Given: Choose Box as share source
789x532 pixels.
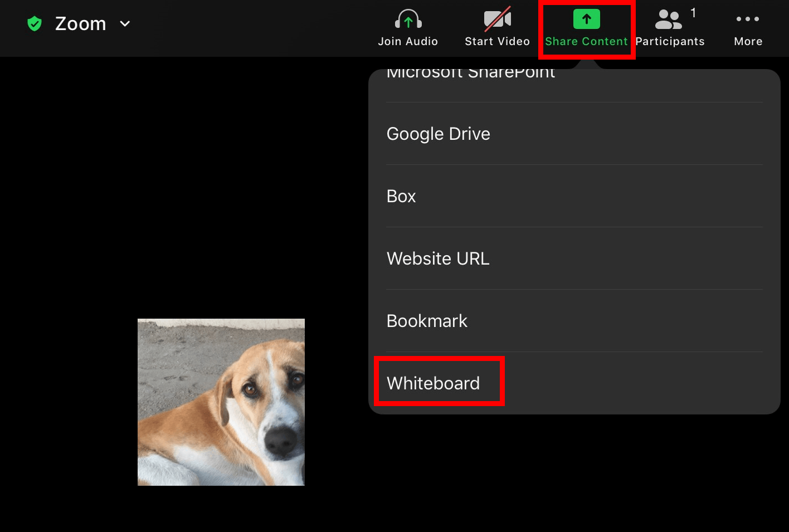Looking at the screenshot, I should coord(401,196).
